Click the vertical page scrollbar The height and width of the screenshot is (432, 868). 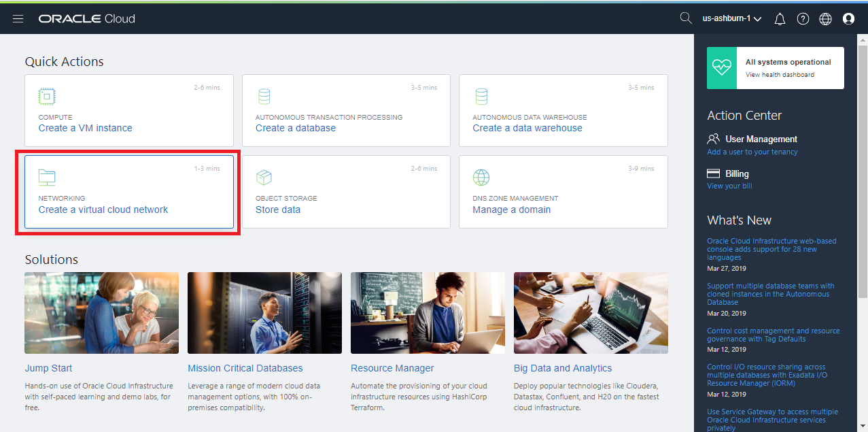(863, 170)
